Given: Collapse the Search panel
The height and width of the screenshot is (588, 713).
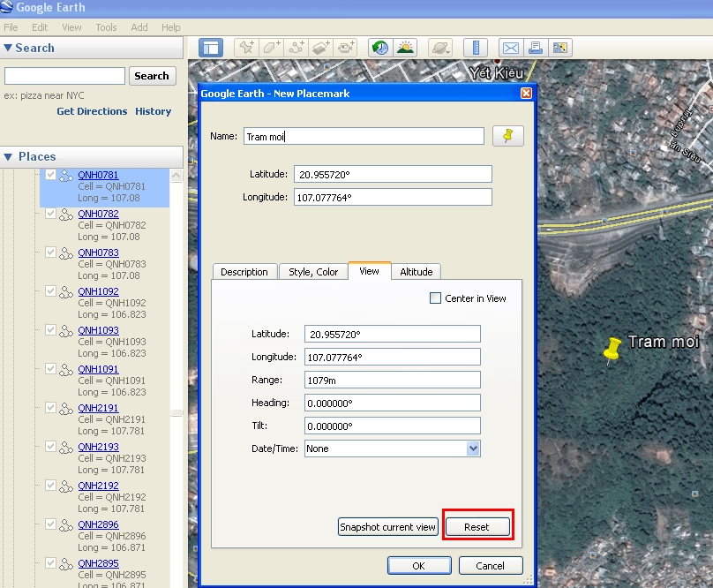Looking at the screenshot, I should coord(9,48).
